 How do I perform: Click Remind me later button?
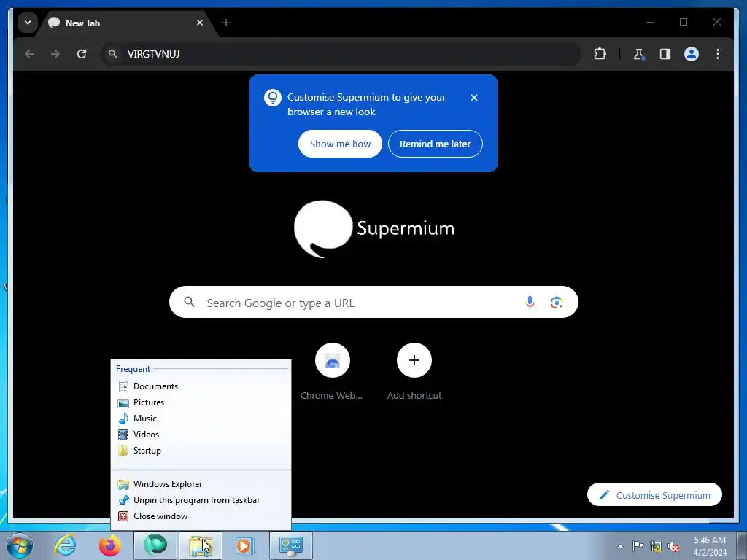[435, 144]
